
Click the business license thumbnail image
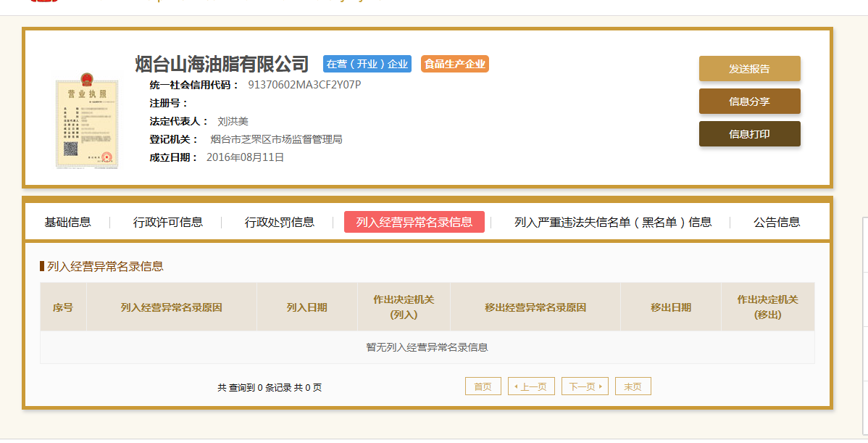pyautogui.click(x=87, y=120)
